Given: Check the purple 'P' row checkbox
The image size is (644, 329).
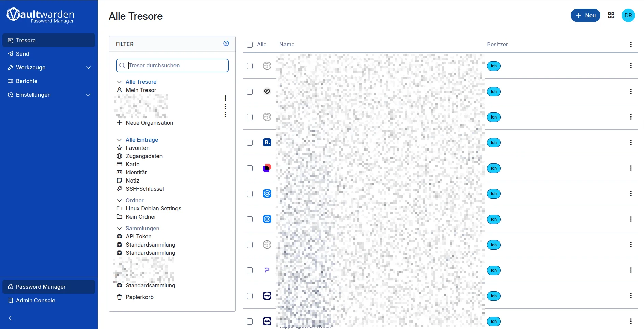Looking at the screenshot, I should [x=250, y=270].
